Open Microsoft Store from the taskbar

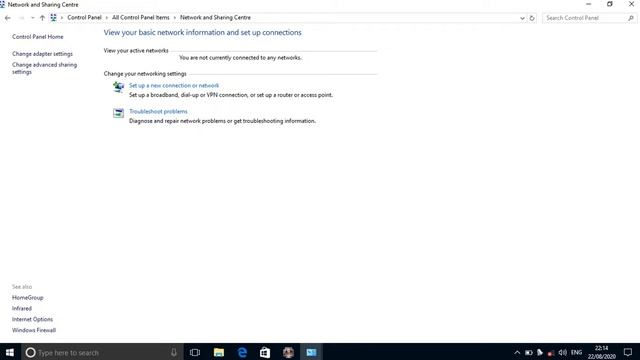tap(265, 352)
